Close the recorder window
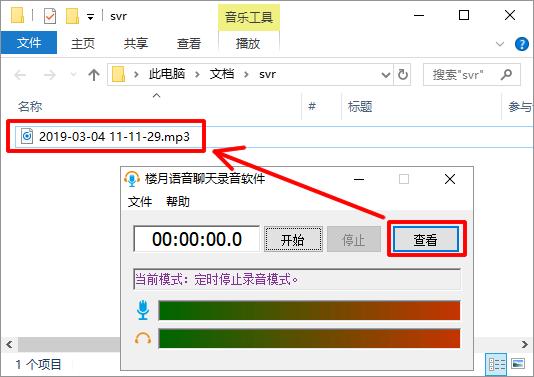Image resolution: width=534 pixels, height=377 pixels. 450,179
